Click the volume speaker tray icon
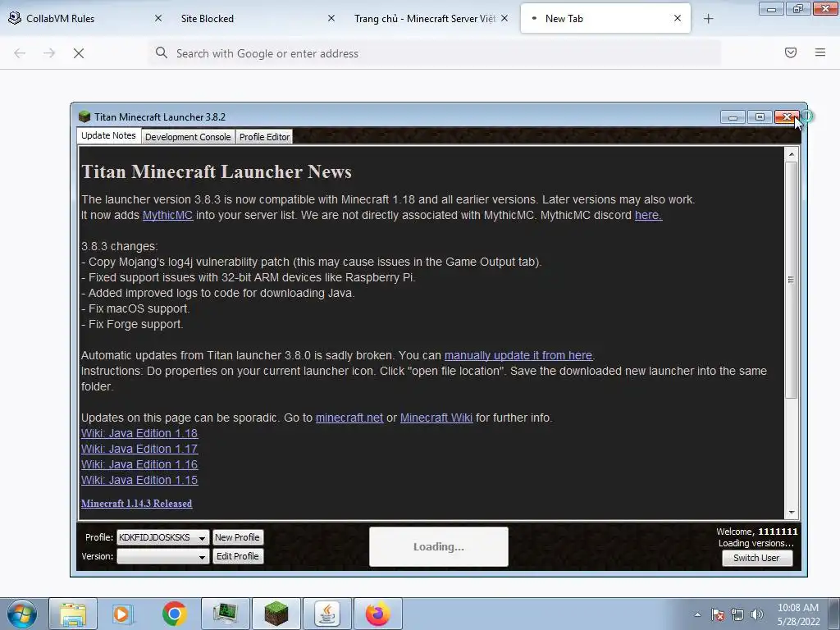 point(757,614)
